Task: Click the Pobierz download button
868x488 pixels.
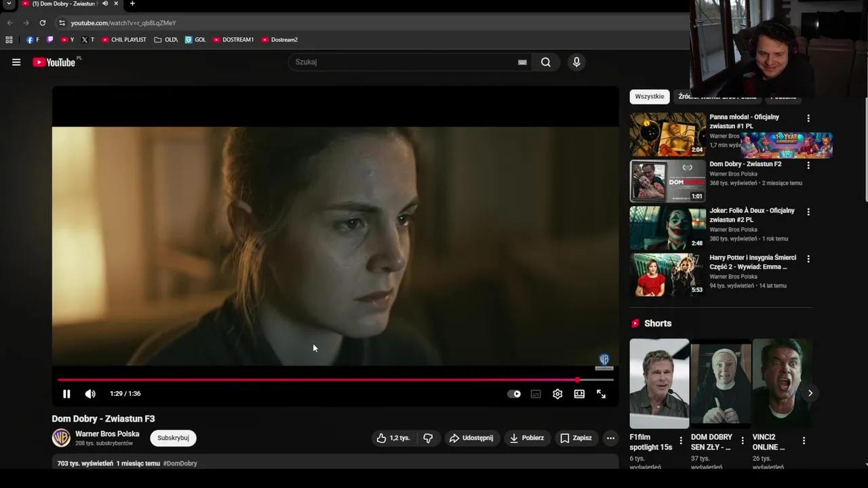Action: pyautogui.click(x=527, y=438)
